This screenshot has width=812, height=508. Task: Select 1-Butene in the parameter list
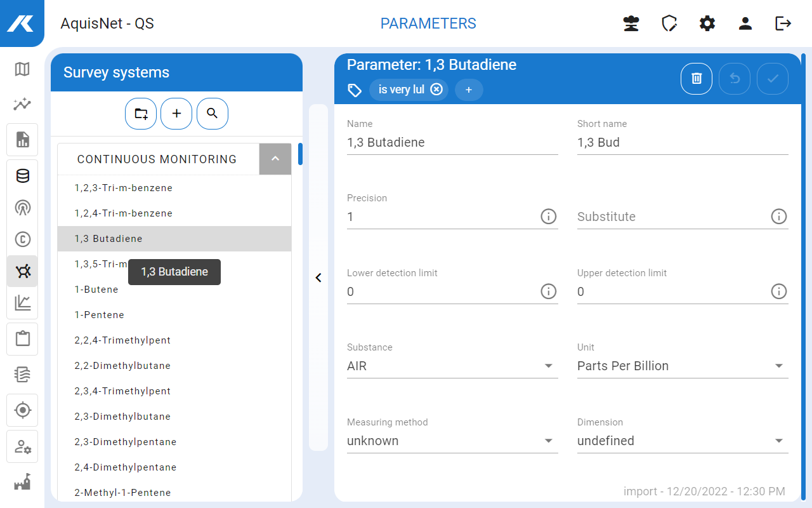click(96, 290)
